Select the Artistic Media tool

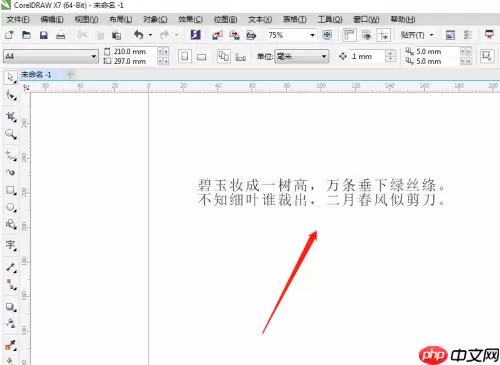(x=11, y=172)
